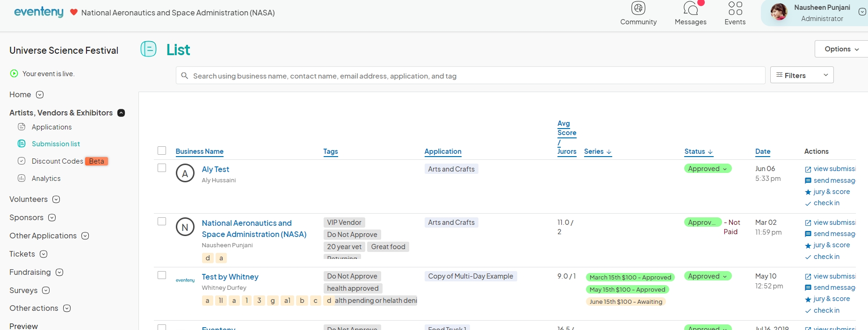Click the submissions search field
Image resolution: width=868 pixels, height=330 pixels.
click(470, 75)
